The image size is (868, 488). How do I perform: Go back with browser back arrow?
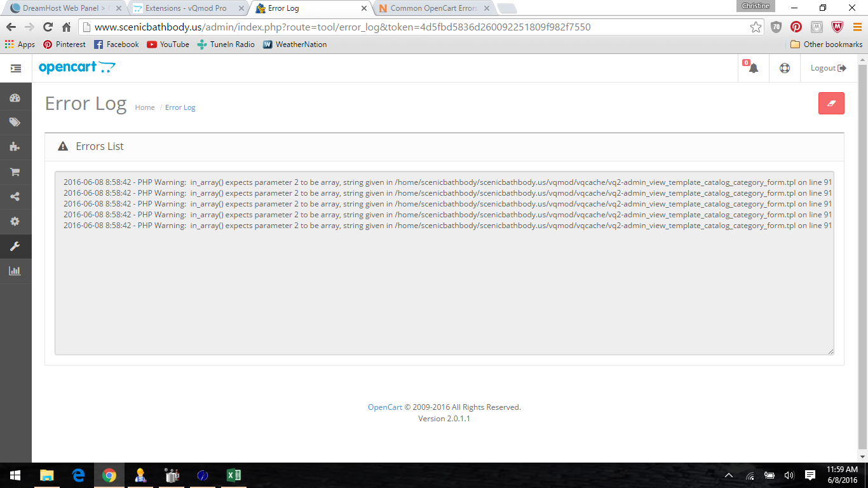point(11,27)
